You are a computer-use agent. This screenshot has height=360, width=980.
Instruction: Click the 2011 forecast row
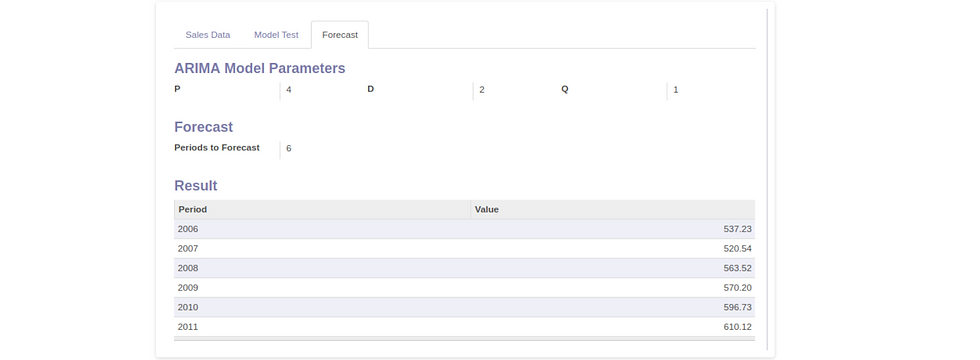tap(464, 326)
